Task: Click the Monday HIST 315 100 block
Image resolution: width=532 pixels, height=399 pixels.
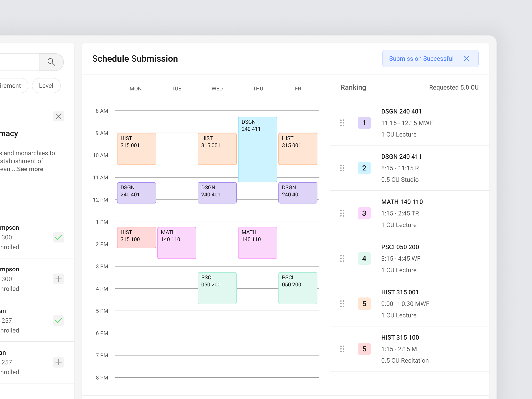Action: click(x=136, y=238)
